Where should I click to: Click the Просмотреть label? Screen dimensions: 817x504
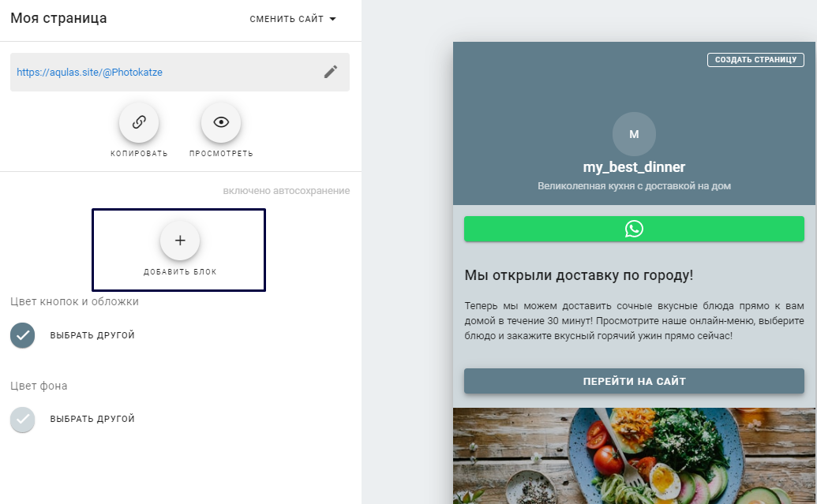pos(222,154)
